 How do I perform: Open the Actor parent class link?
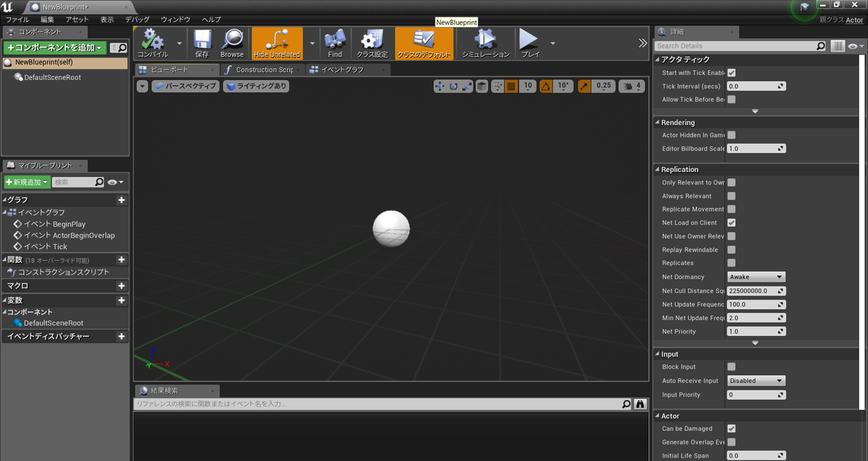(x=855, y=20)
